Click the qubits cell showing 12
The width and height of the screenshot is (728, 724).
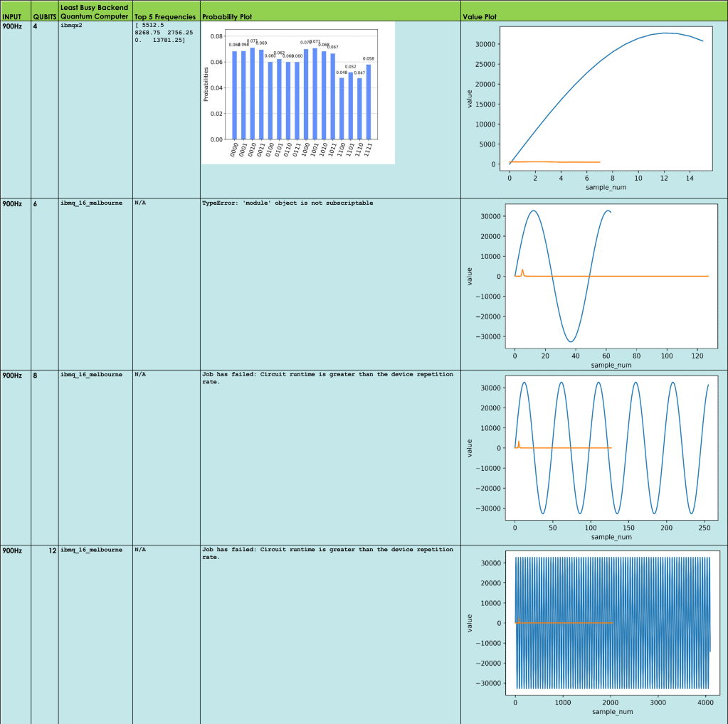[x=52, y=550]
